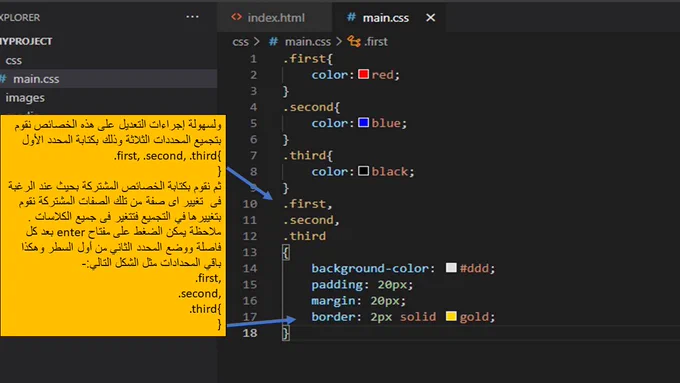Image resolution: width=680 pixels, height=383 pixels.
Task: Click the background-color property name
Action: (x=369, y=268)
